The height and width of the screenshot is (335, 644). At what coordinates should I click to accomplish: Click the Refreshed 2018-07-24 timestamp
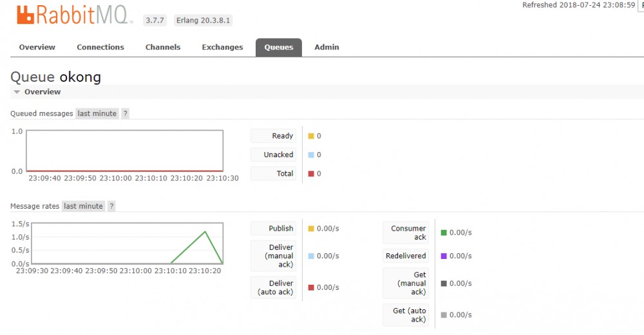(579, 5)
